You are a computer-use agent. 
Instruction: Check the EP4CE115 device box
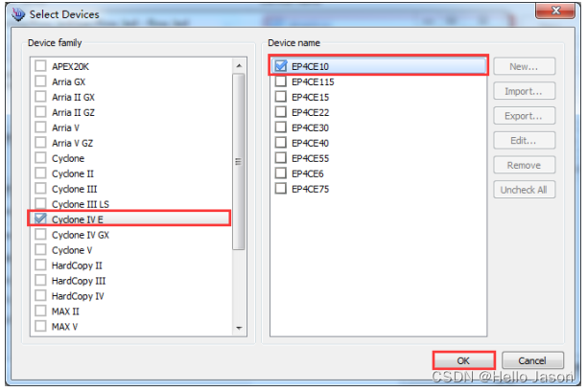[281, 81]
